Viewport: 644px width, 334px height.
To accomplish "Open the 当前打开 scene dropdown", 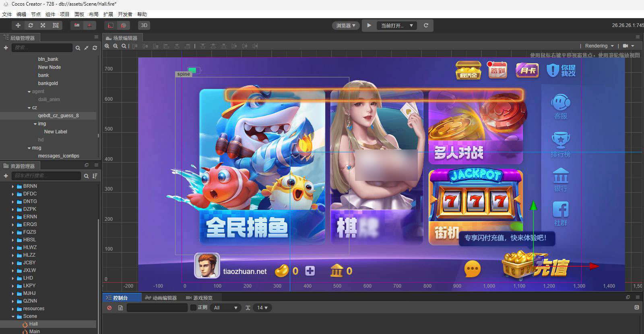I will coord(397,25).
